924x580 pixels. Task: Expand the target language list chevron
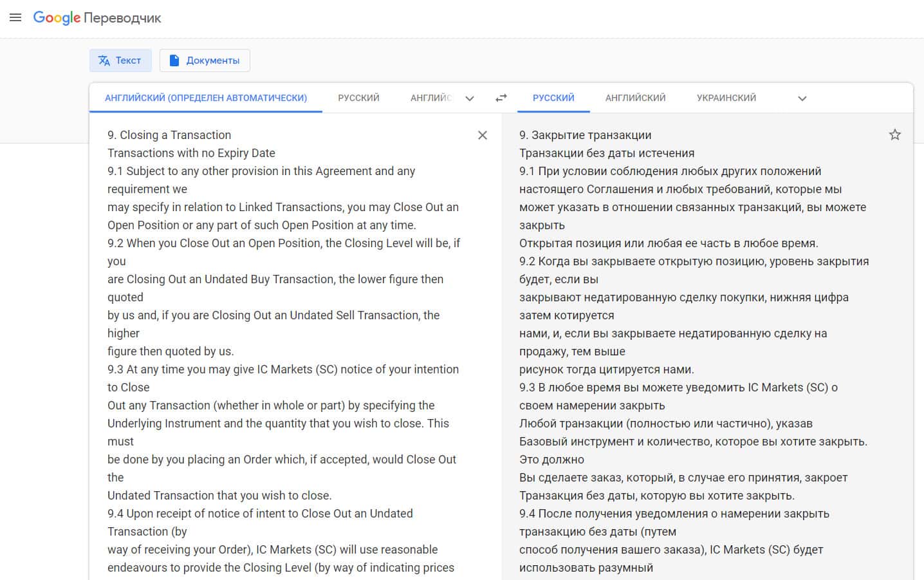click(802, 98)
